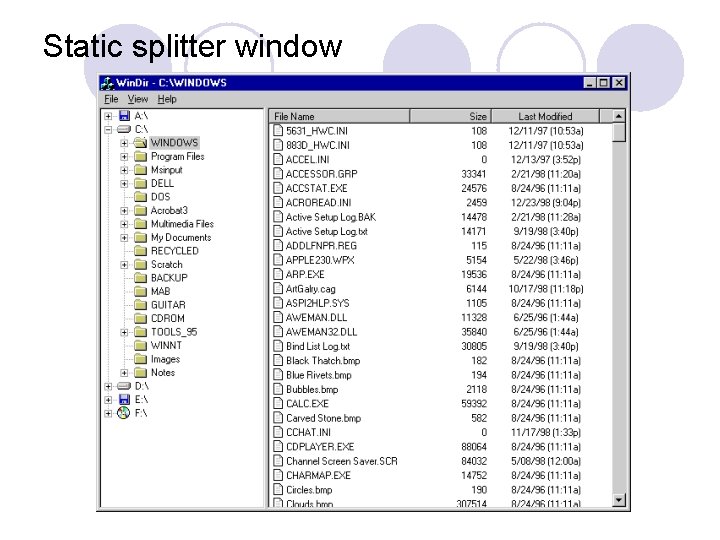Click the DOS folder icon
The image size is (720, 540).
pos(140,197)
